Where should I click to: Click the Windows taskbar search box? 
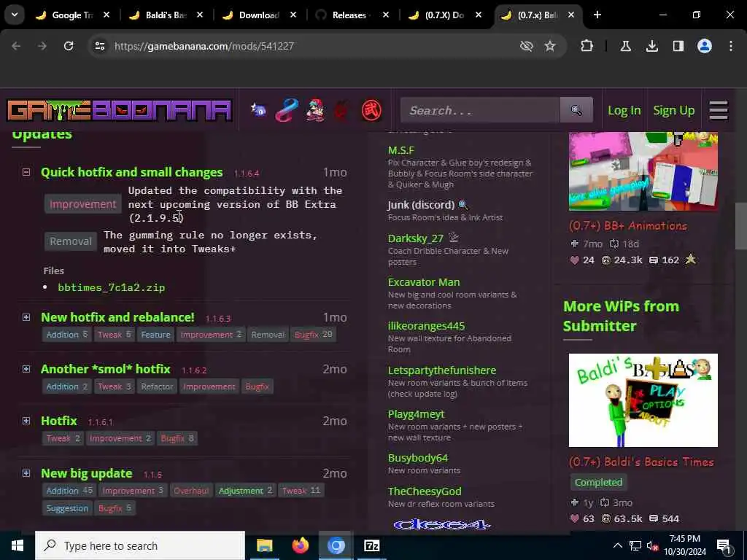(140, 545)
